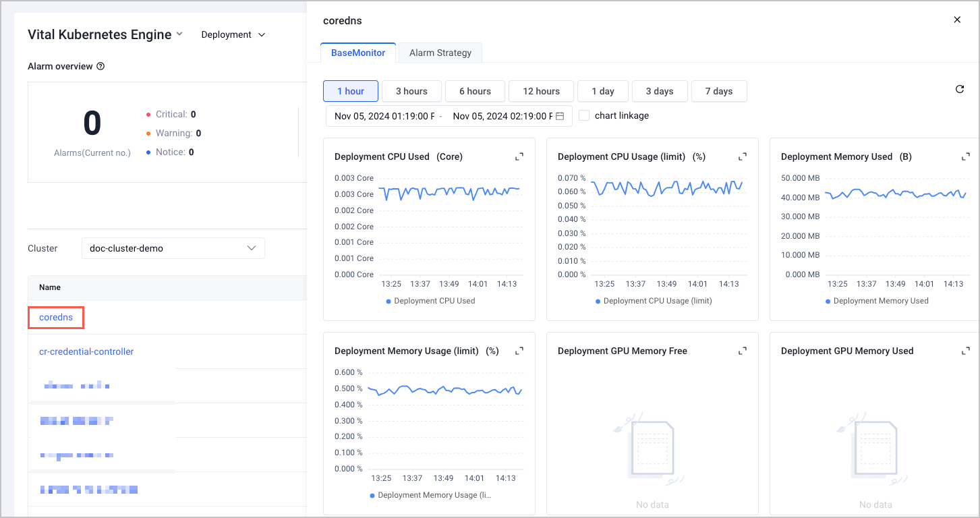
Task: Click the Alarm overview help icon
Action: click(x=100, y=66)
